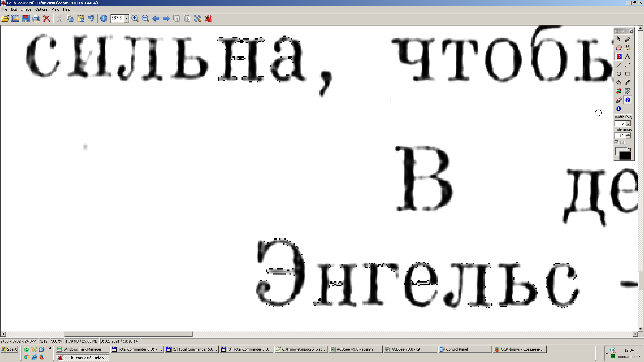Click the blue info icon in Paint panel
Image resolution: width=644 pixels, height=362 pixels.
point(619,109)
